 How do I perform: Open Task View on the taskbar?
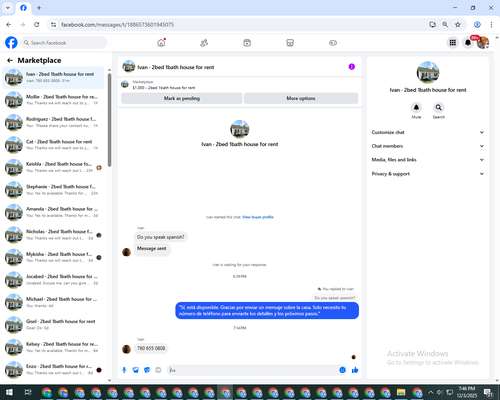point(28,392)
